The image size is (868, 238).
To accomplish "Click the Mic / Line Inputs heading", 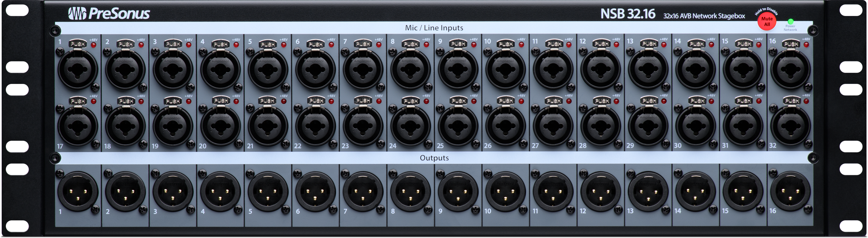I will [x=434, y=28].
